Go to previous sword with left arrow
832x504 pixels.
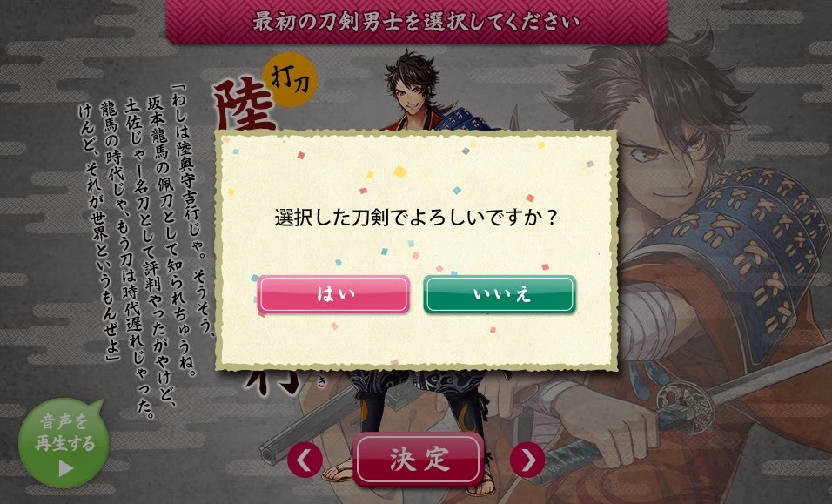coord(305,460)
